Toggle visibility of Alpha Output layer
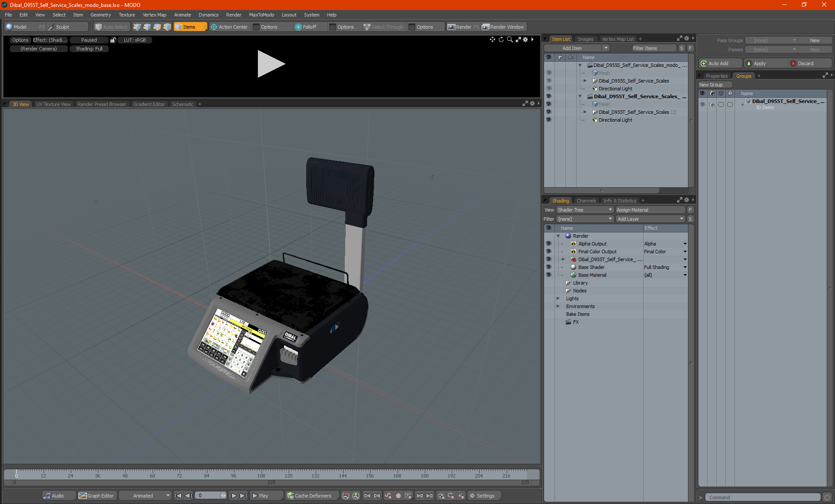 point(548,244)
